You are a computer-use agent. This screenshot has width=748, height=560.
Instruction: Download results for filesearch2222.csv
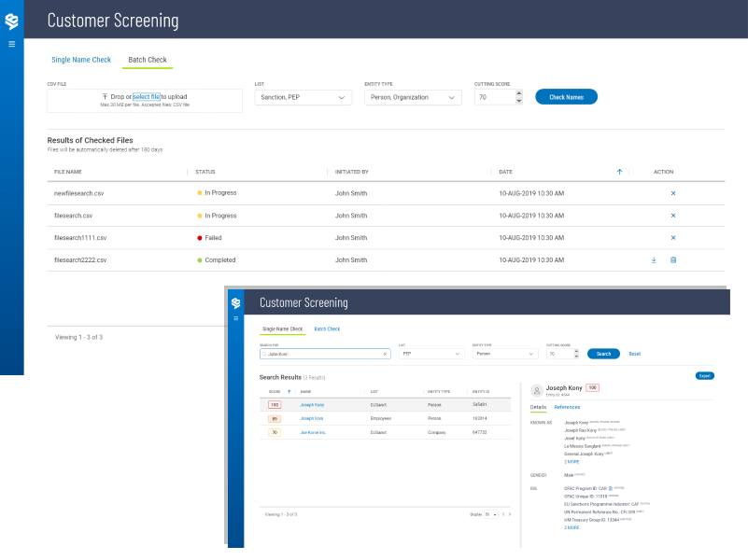coord(654,260)
